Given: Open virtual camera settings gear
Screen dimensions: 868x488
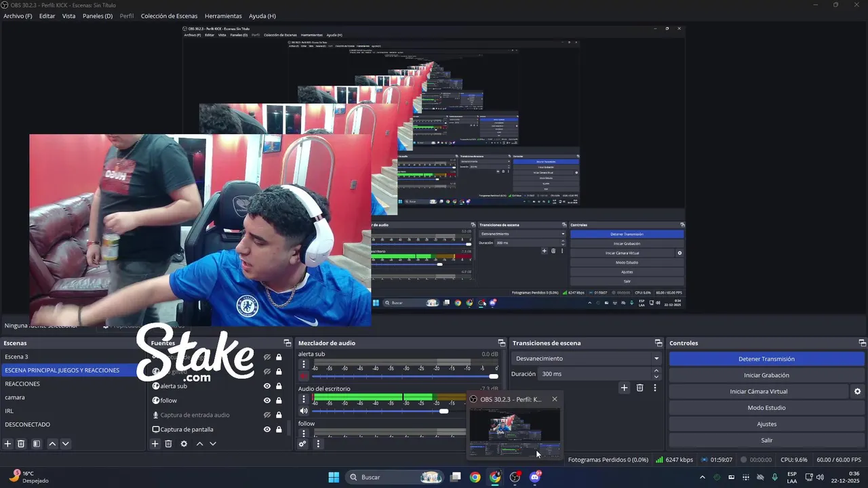Looking at the screenshot, I should (x=857, y=391).
